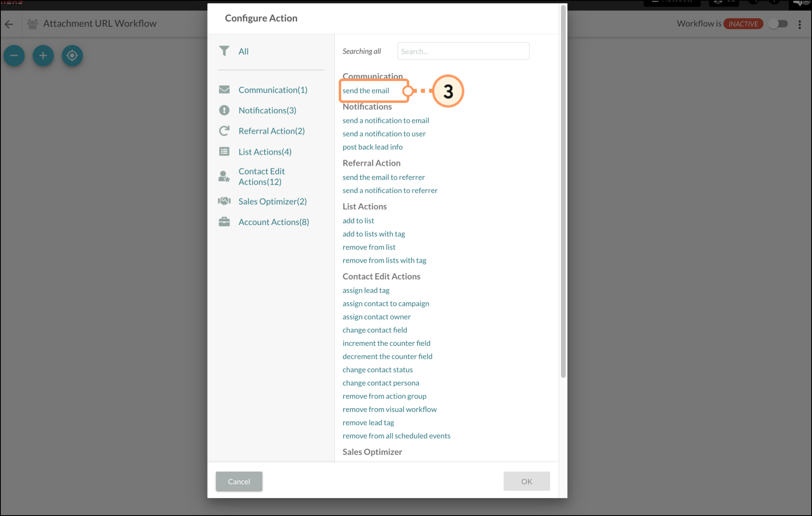812x516 pixels.
Task: Toggle the workflow active switch
Action: pos(778,24)
